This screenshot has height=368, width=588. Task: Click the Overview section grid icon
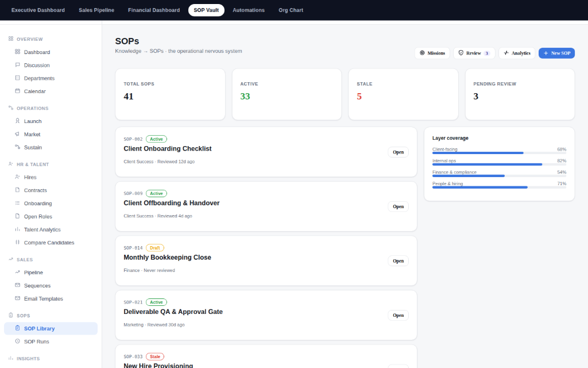[11, 39]
